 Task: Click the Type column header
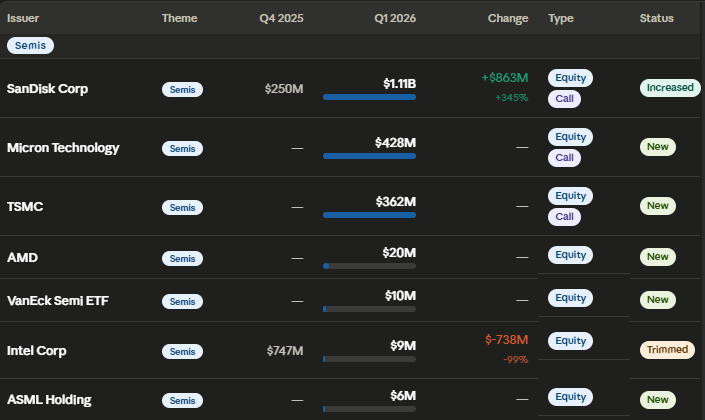click(x=561, y=18)
